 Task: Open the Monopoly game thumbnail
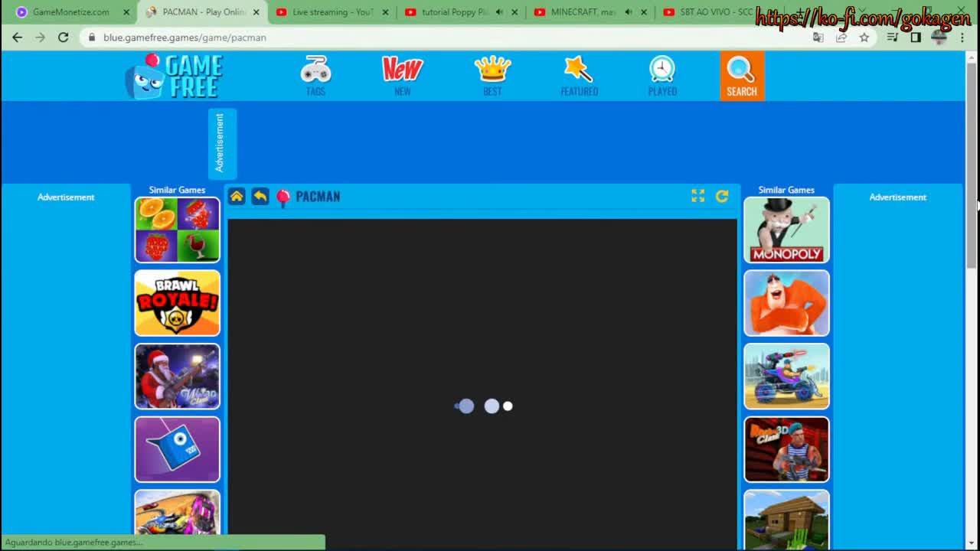(786, 230)
